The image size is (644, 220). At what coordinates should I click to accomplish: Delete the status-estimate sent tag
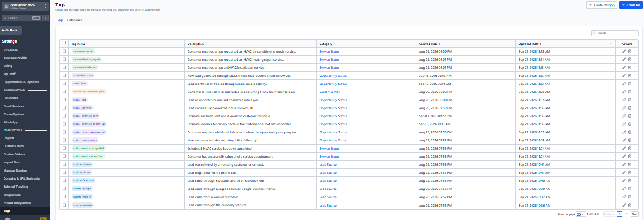tap(630, 116)
